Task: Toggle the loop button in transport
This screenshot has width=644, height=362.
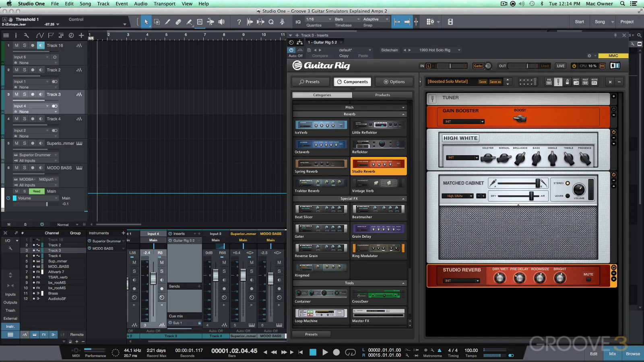Action: pos(350,352)
